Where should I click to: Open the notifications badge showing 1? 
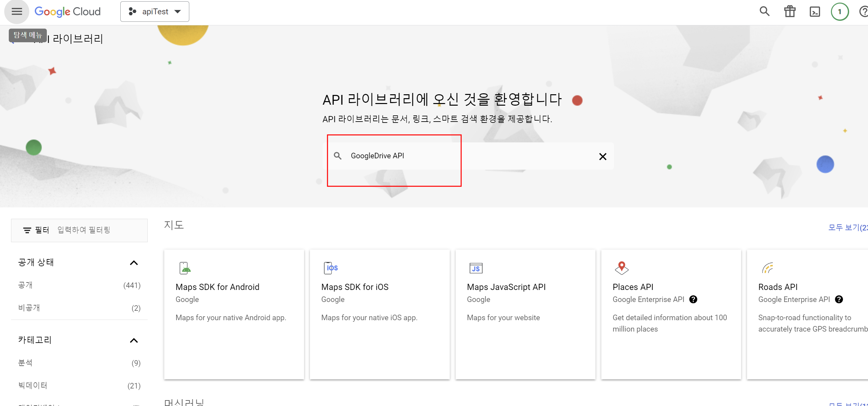[x=839, y=12]
